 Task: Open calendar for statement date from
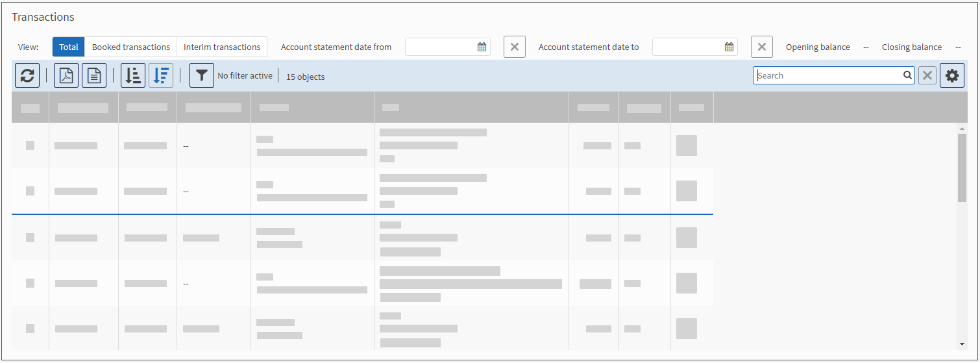tap(482, 47)
